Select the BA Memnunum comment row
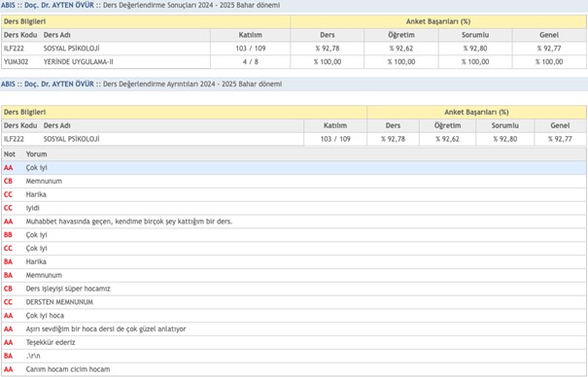The width and height of the screenshot is (588, 377). 294,275
